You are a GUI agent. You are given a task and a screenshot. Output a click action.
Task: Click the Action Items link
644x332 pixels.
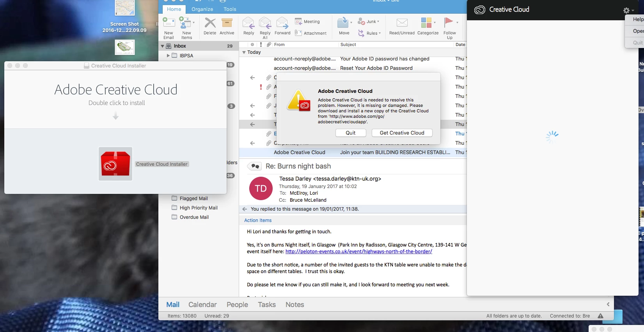(x=258, y=220)
